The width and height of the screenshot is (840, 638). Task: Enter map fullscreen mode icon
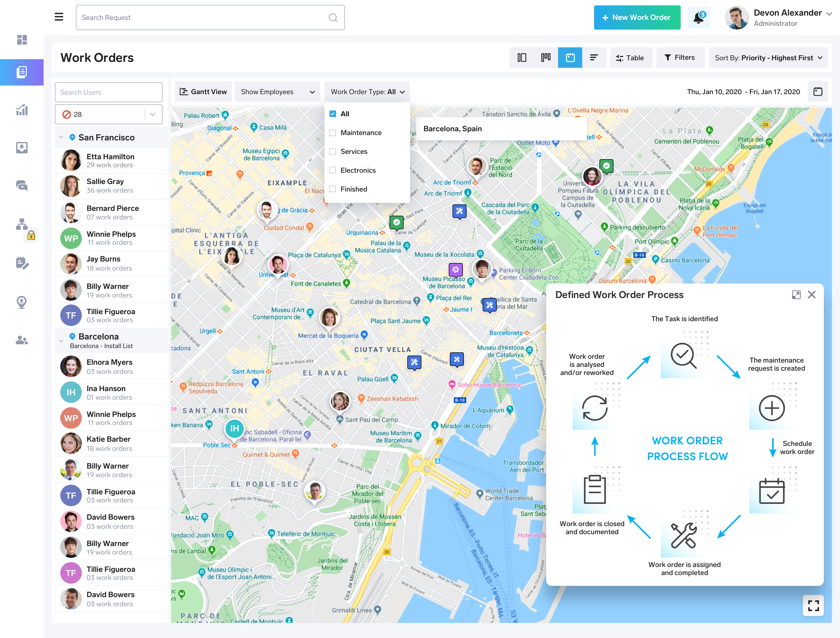click(x=813, y=605)
